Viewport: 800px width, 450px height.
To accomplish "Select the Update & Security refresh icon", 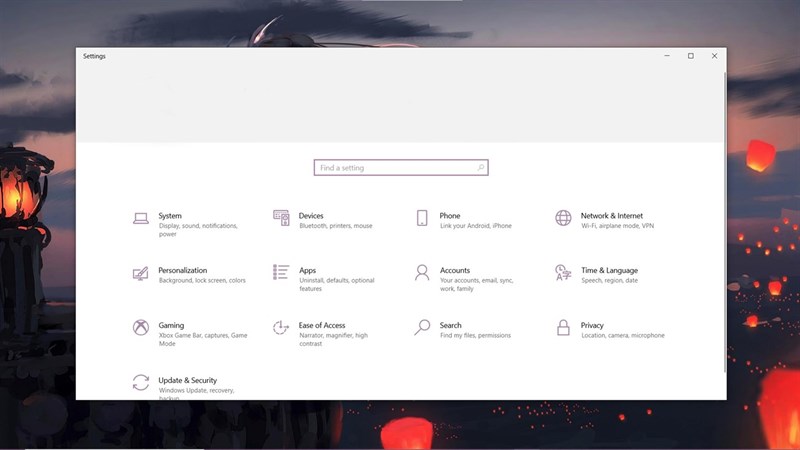I will click(x=141, y=382).
